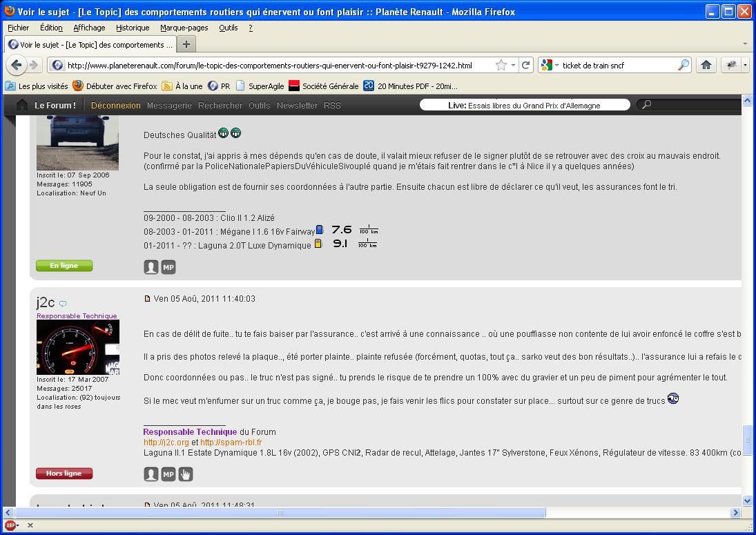
Task: Go to the Firefox home page
Action: tap(706, 65)
